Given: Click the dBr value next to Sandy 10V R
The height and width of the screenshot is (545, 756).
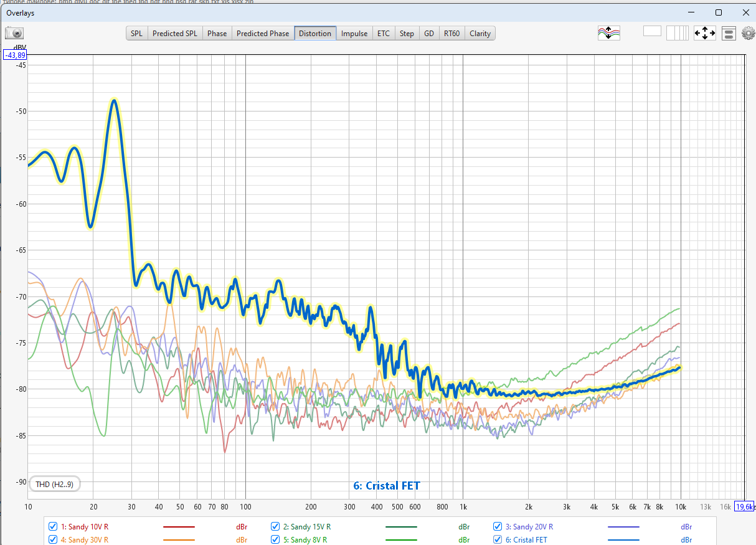Looking at the screenshot, I should click(x=242, y=527).
